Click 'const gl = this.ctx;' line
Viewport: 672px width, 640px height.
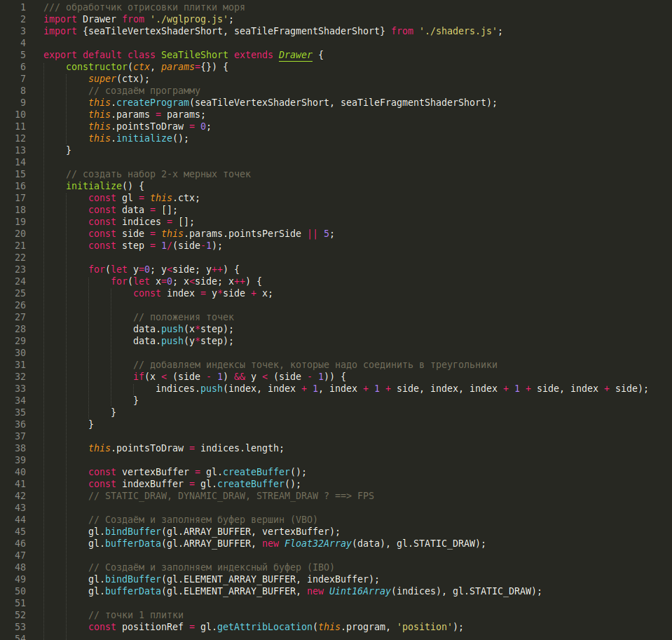click(x=144, y=198)
